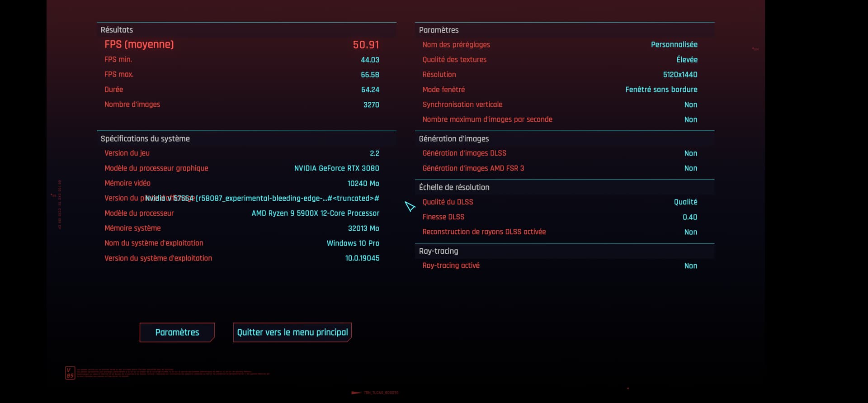Image resolution: width=868 pixels, height=403 pixels.
Task: Click the Ray-tracing activé Non value
Action: coord(690,266)
